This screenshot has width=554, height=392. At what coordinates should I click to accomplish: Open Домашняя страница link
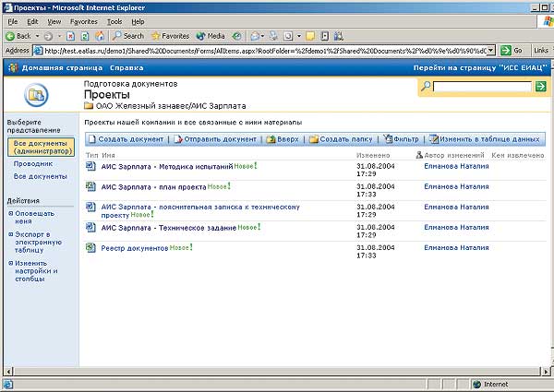pos(62,67)
